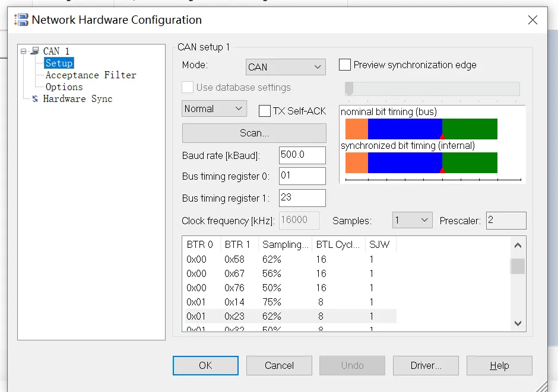Click the Clock frequency field
The height and width of the screenshot is (392, 558).
pos(299,221)
